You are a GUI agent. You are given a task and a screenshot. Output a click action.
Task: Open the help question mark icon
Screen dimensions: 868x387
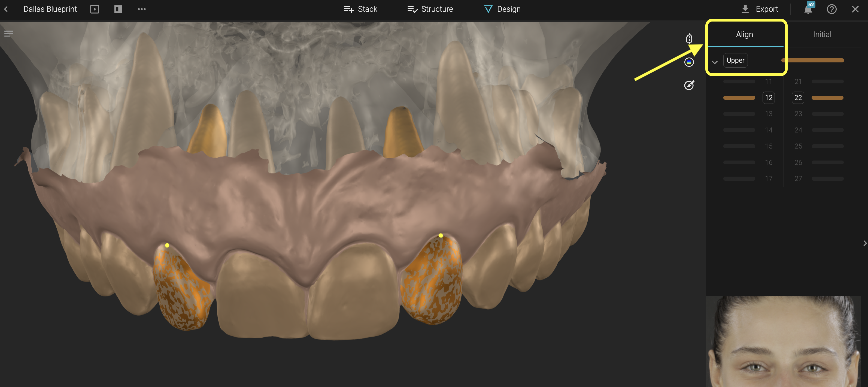click(831, 9)
